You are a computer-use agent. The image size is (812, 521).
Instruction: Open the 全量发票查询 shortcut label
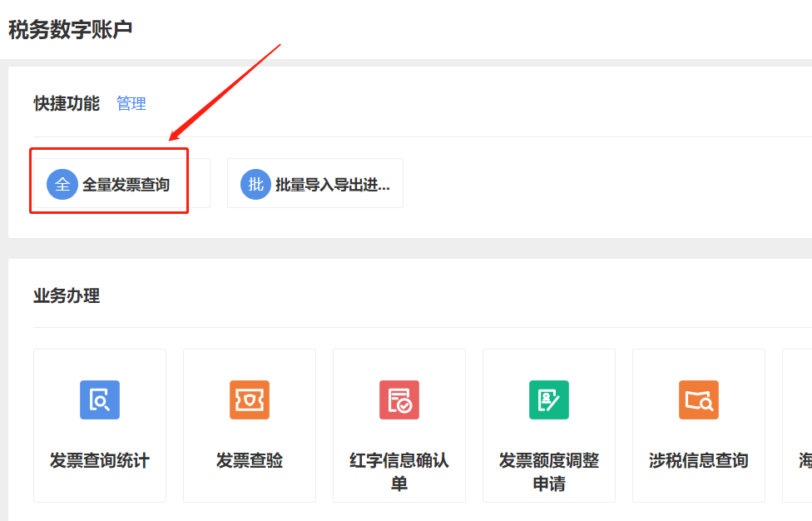(126, 185)
